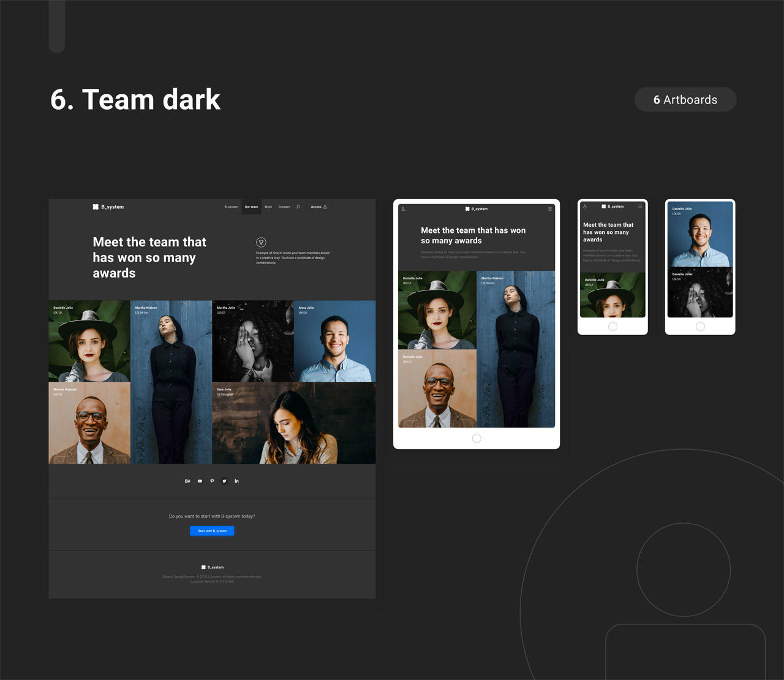Open hamburger menu on first phone mockup
The height and width of the screenshot is (680, 784).
click(x=640, y=206)
